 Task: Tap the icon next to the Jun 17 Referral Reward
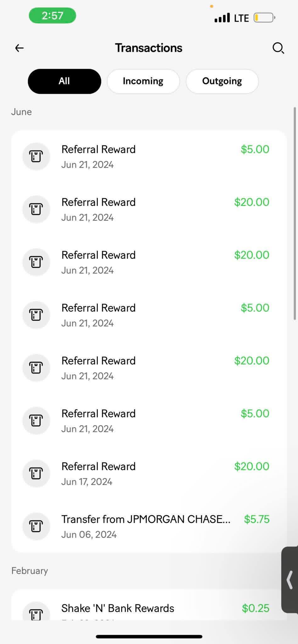[36, 473]
